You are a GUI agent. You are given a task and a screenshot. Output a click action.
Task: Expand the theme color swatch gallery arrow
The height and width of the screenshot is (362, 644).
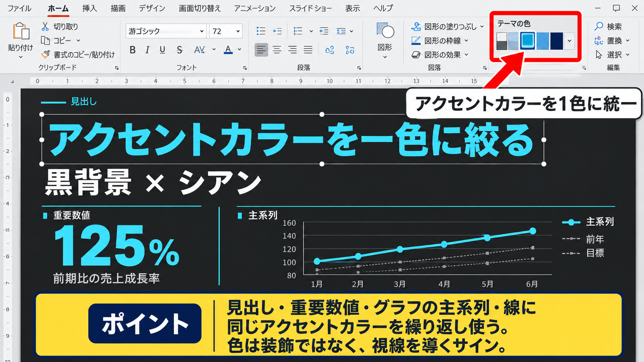(x=569, y=41)
